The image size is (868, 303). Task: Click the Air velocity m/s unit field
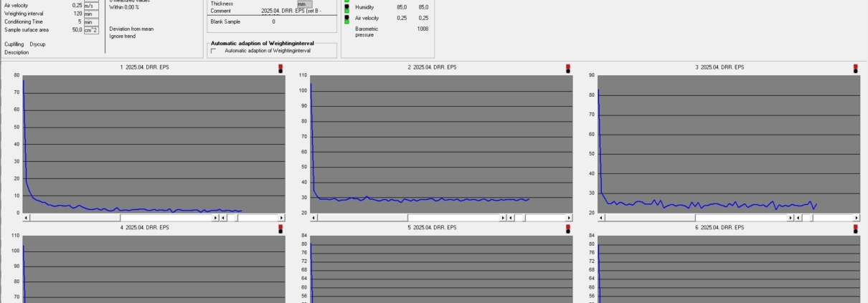[x=91, y=6]
